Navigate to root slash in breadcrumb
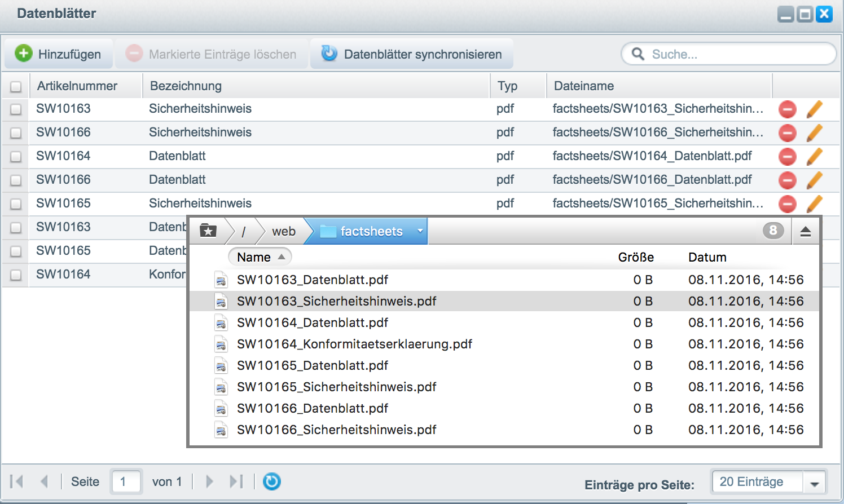This screenshot has height=504, width=844. 244,231
